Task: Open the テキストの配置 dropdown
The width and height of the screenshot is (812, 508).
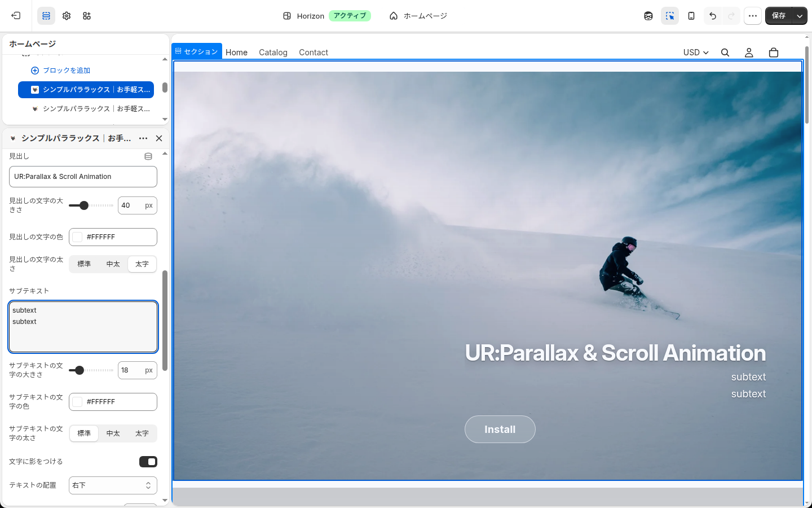Action: tap(113, 485)
